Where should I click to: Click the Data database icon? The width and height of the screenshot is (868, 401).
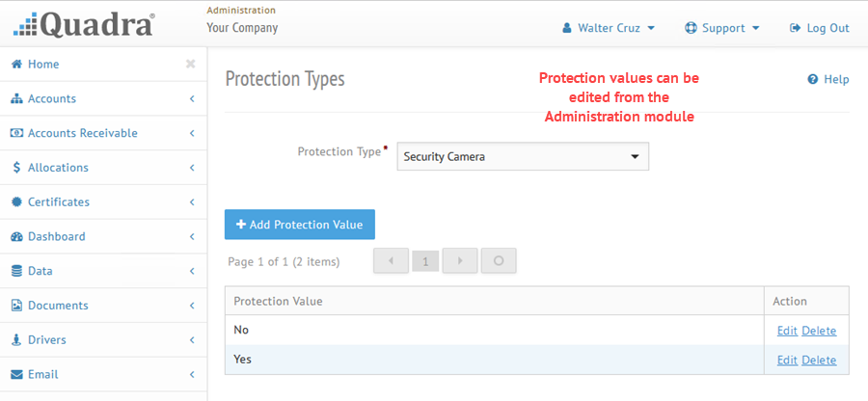tap(17, 271)
